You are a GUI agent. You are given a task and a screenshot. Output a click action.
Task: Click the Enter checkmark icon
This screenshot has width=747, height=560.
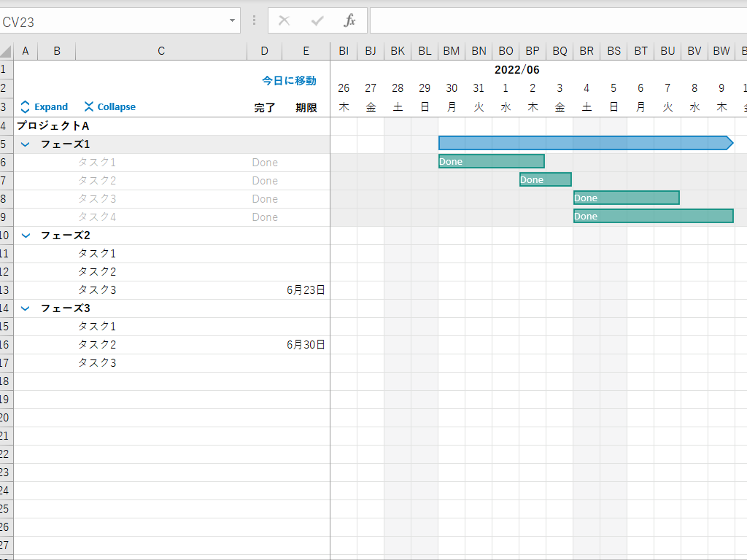(x=317, y=20)
